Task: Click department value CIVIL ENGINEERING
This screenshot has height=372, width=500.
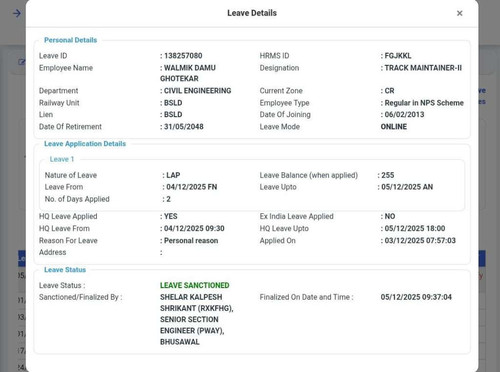Action: pos(197,91)
